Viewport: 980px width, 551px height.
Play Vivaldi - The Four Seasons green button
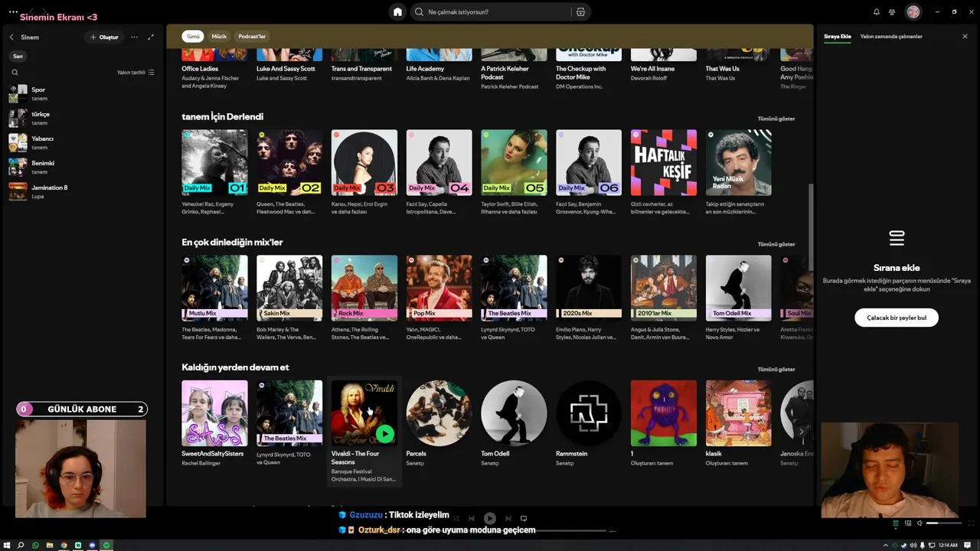click(x=384, y=434)
